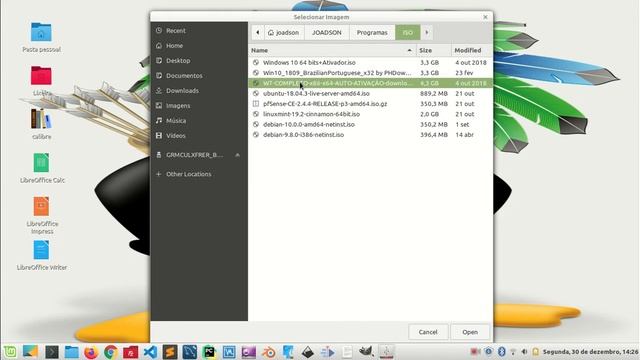640x360 pixels.
Task: Open calendar from the date and time
Action: (x=590, y=351)
